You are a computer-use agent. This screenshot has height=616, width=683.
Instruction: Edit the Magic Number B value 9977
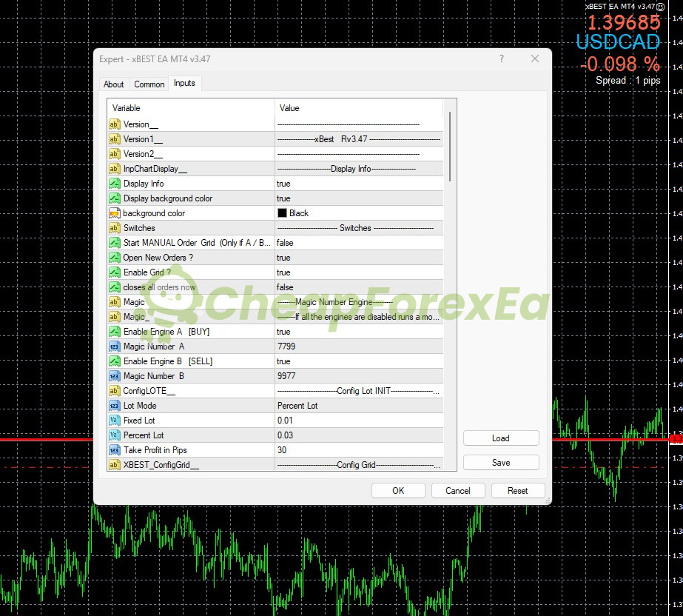[359, 376]
